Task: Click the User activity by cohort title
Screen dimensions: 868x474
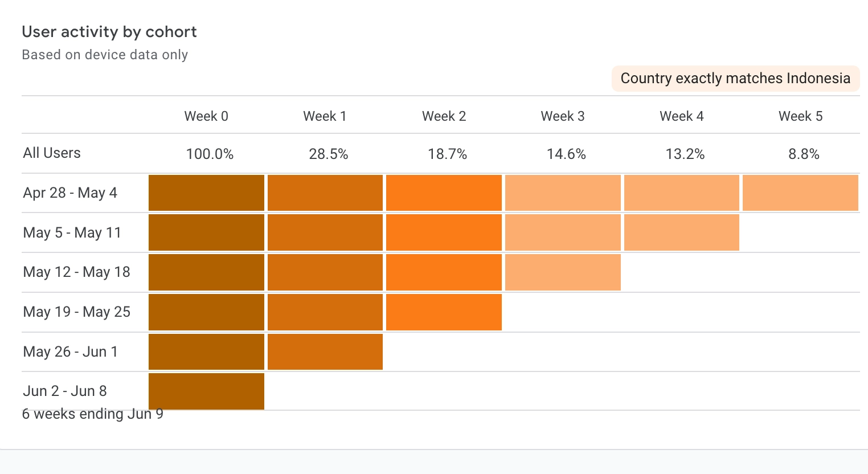Action: coord(109,32)
